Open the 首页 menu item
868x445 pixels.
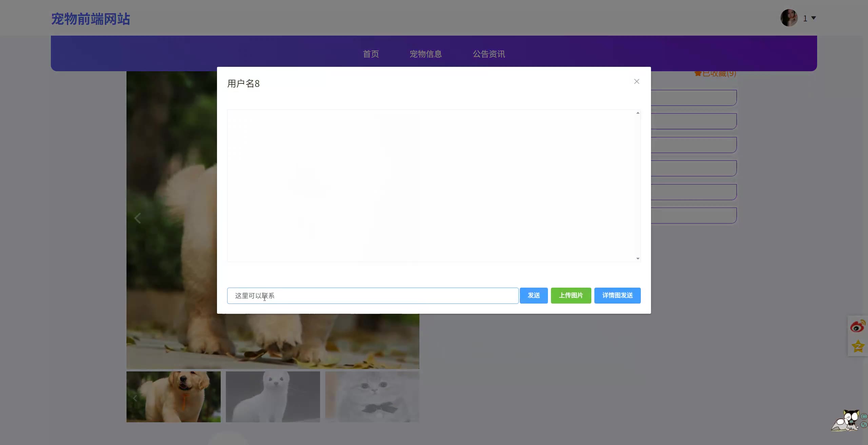click(x=371, y=54)
